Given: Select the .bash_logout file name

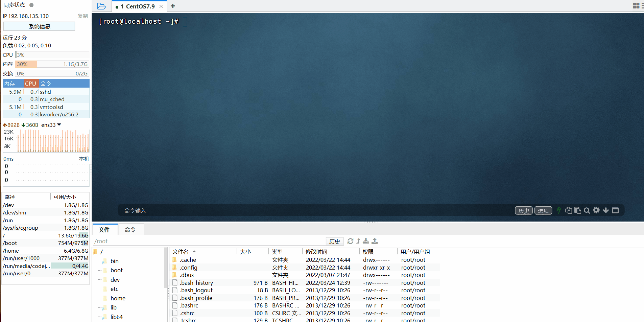Looking at the screenshot, I should click(196, 290).
